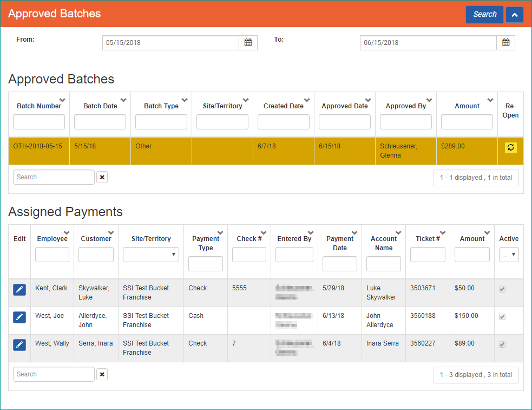The image size is (532, 410).
Task: Collapse the Approved Batches panel
Action: coord(514,14)
